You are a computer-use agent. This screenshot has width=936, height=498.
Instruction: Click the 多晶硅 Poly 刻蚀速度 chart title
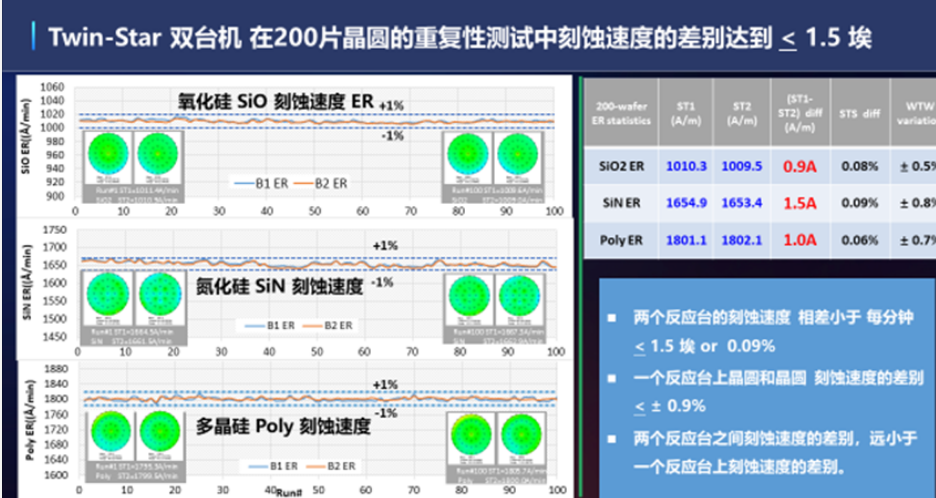(x=286, y=427)
